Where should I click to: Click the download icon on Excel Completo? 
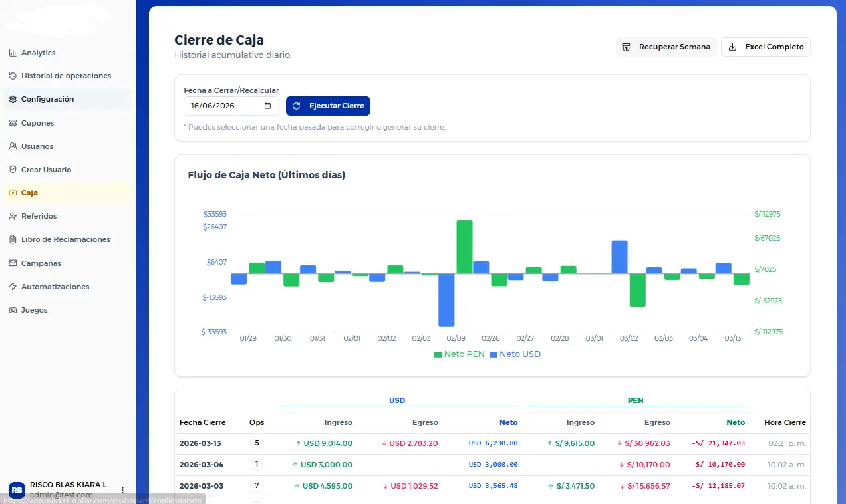pos(733,47)
